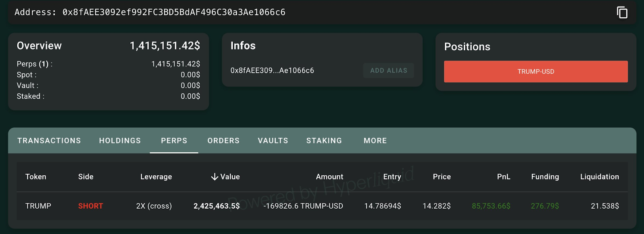
Task: Sort by the Side column header
Action: (x=86, y=177)
